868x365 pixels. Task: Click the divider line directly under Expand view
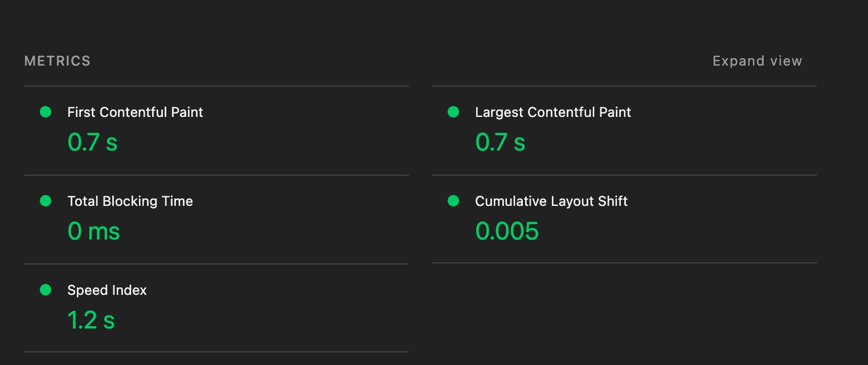624,86
